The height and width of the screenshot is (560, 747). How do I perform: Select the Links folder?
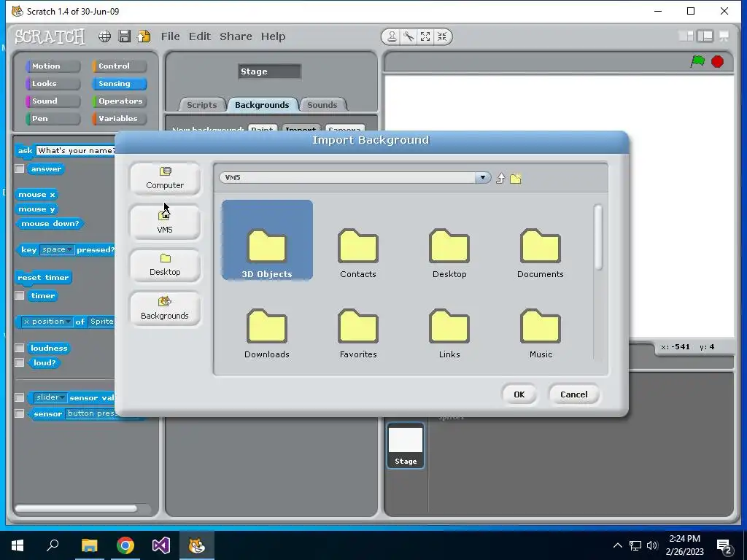click(449, 333)
